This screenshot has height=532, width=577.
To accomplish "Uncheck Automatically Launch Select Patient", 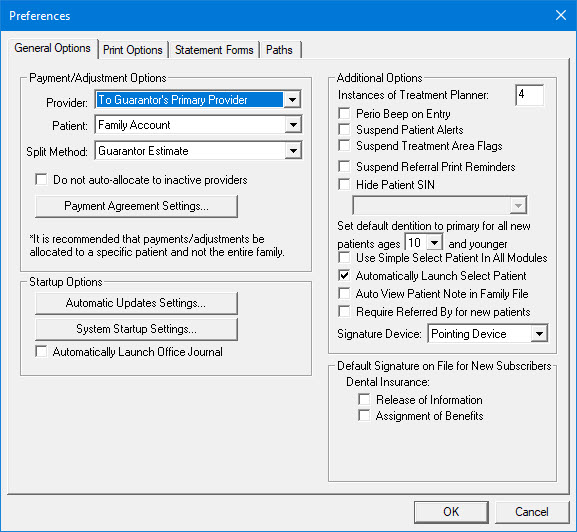I will pos(344,276).
